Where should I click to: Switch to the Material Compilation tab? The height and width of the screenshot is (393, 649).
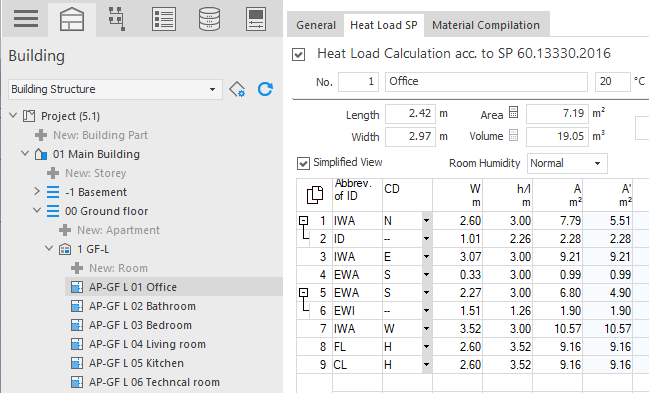(x=486, y=26)
